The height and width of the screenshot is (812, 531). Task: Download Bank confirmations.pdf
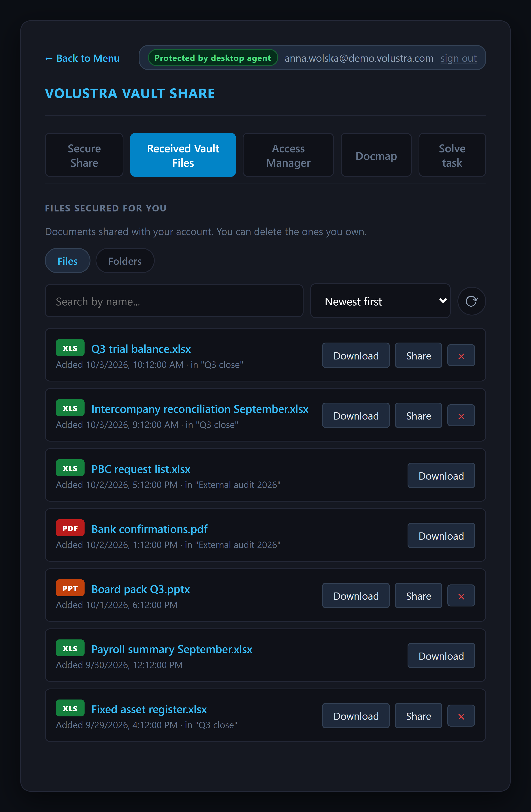coord(441,536)
